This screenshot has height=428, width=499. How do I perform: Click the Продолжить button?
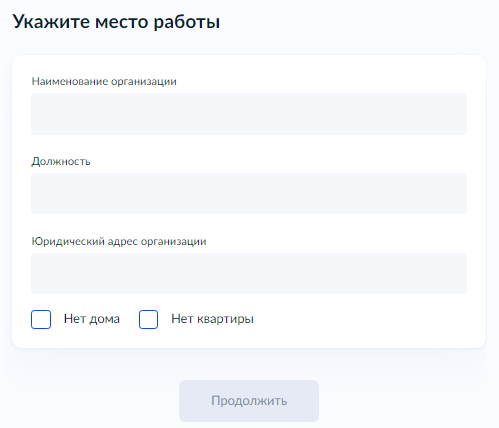tap(249, 401)
